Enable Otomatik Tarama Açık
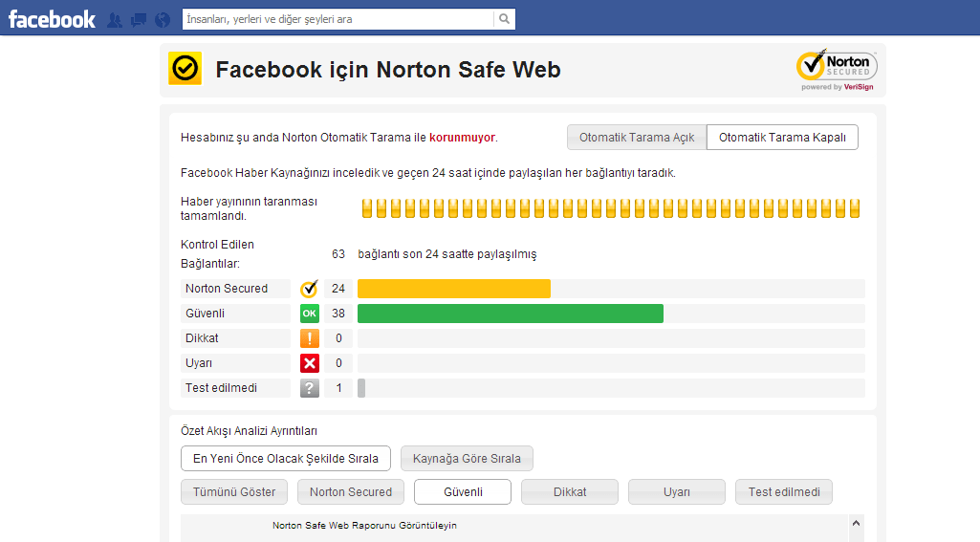980x542 pixels. [x=637, y=138]
